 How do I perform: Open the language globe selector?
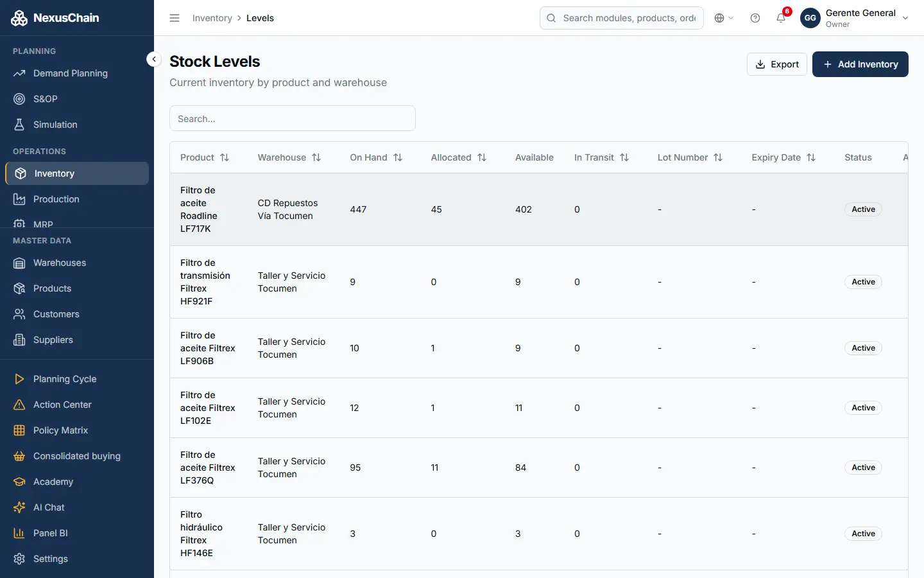click(724, 18)
